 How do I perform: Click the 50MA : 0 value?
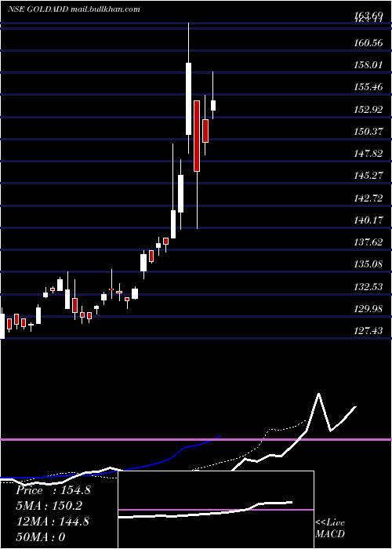point(40,537)
